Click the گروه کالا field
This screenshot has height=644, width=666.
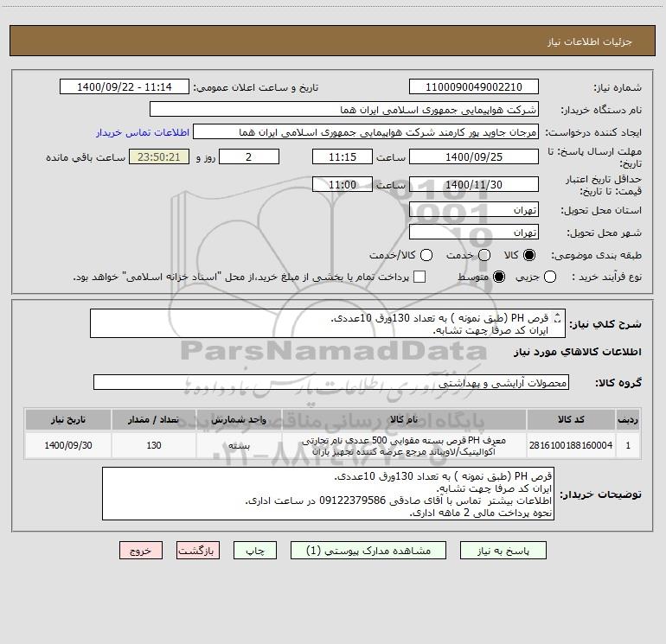(x=331, y=382)
